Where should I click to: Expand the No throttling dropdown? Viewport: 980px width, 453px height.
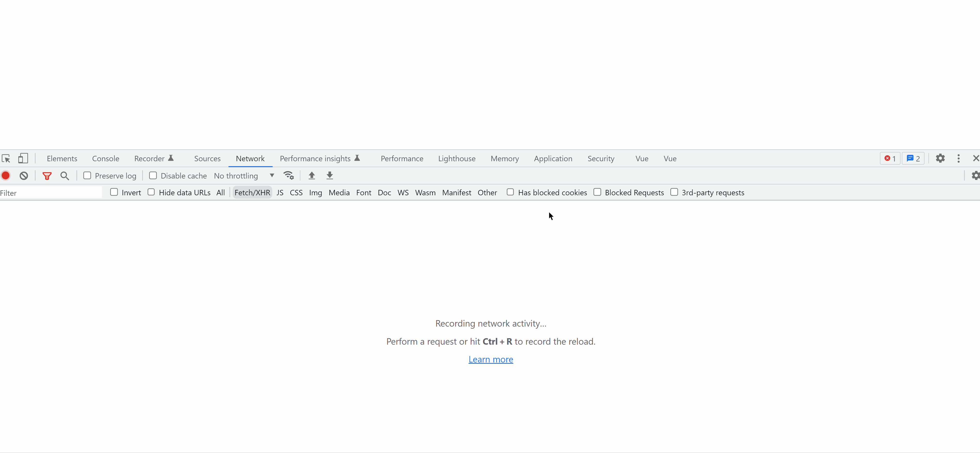(244, 175)
